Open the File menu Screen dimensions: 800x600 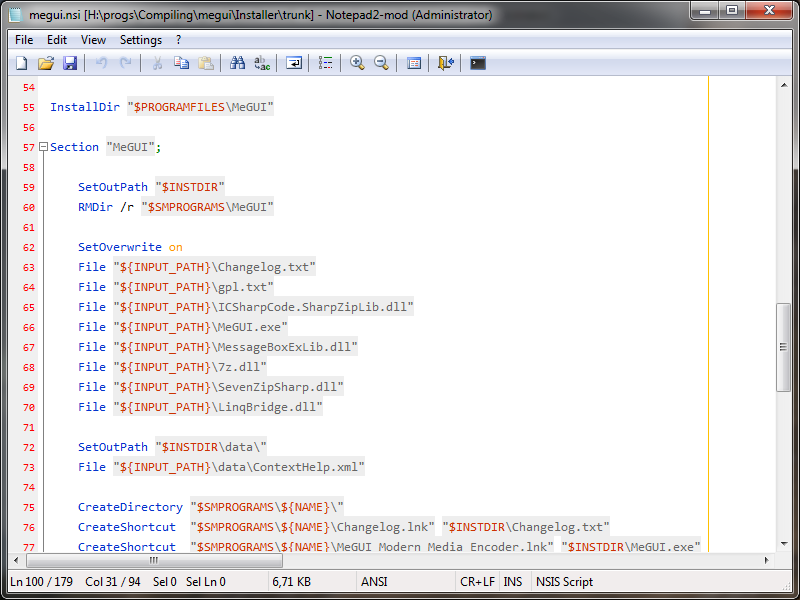(x=24, y=40)
